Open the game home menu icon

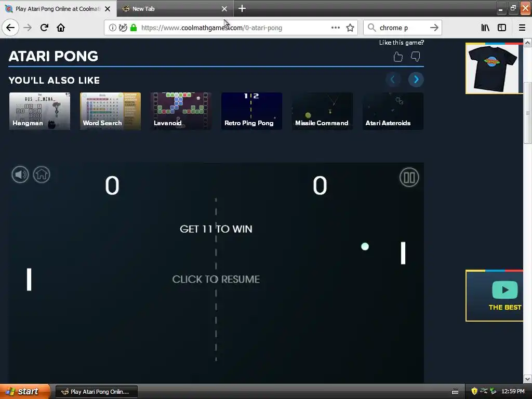point(42,175)
